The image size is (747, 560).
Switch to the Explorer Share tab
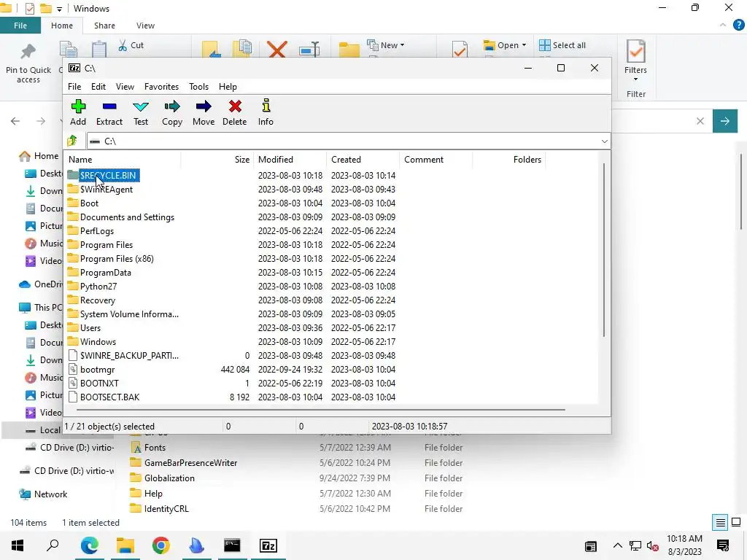click(104, 26)
